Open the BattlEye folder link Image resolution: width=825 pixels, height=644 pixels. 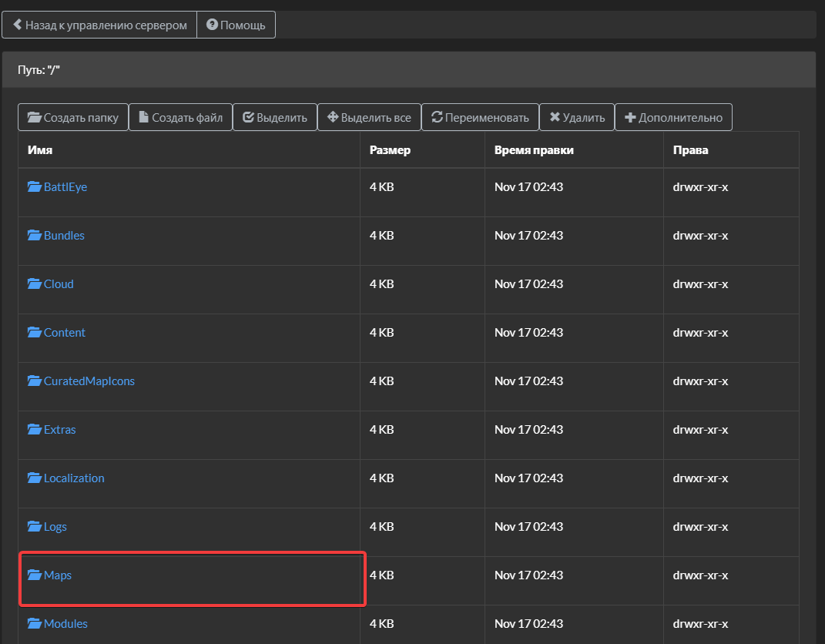point(65,186)
